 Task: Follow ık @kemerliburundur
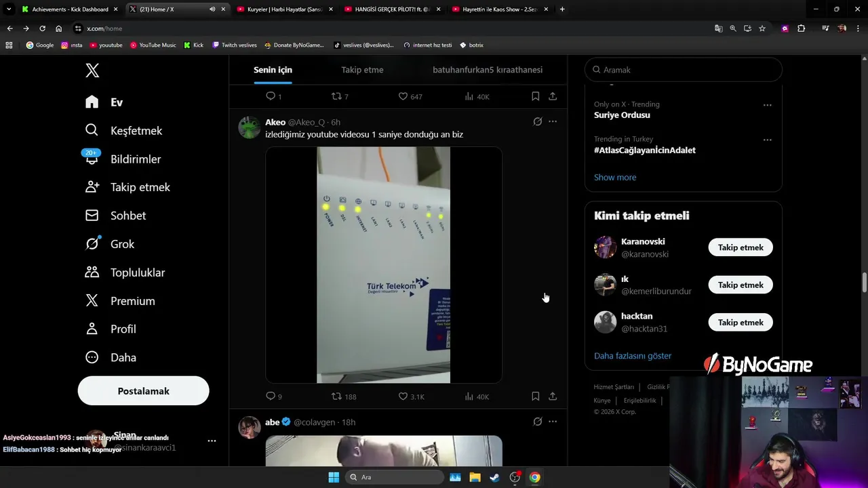point(741,285)
